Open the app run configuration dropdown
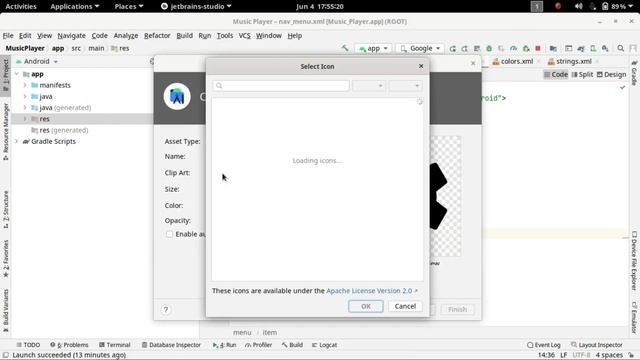 pyautogui.click(x=373, y=49)
